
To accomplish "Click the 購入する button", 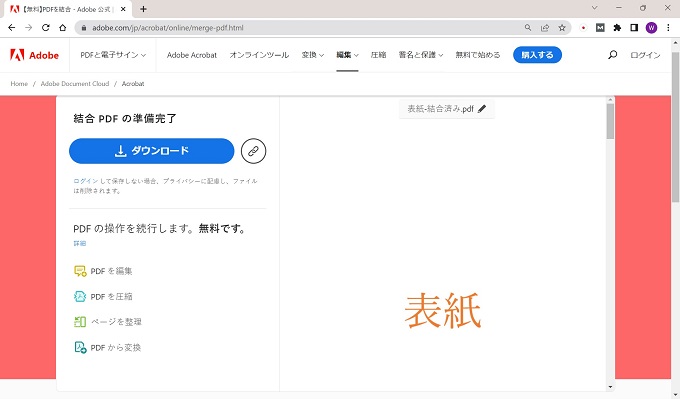I will tap(537, 55).
